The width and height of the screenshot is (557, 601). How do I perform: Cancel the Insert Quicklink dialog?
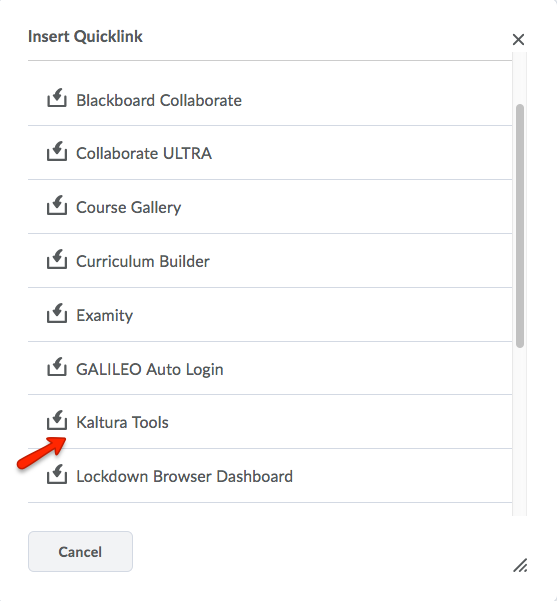[81, 552]
